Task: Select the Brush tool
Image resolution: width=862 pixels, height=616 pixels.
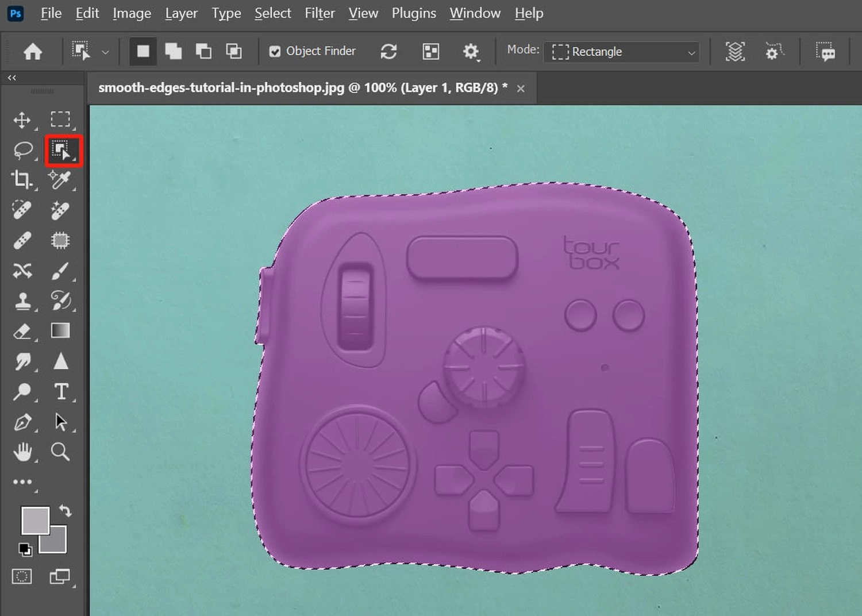Action: pyautogui.click(x=60, y=271)
